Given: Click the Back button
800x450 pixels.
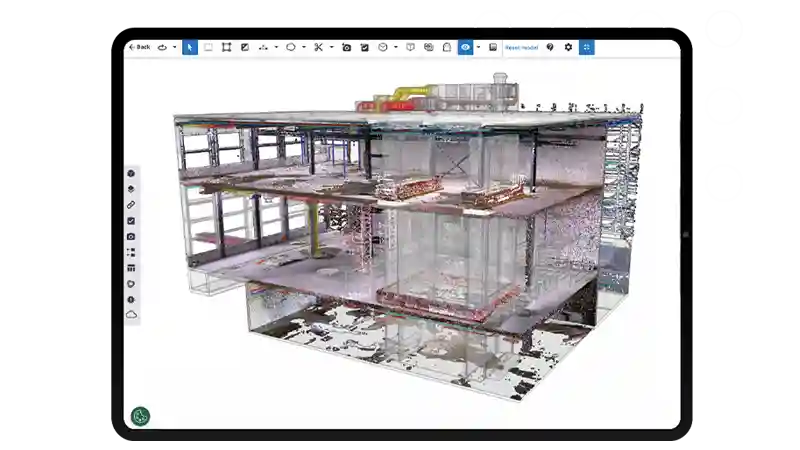Looking at the screenshot, I should [139, 47].
